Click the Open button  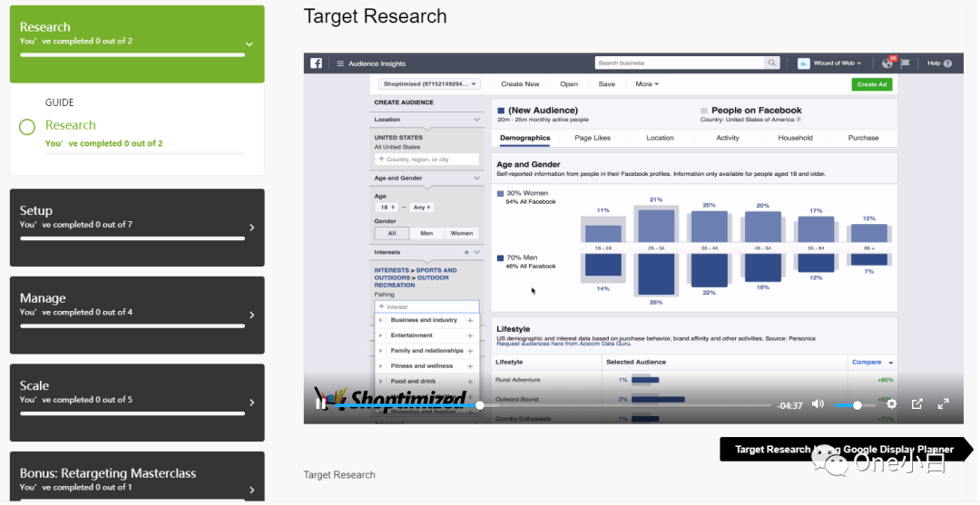pyautogui.click(x=569, y=83)
